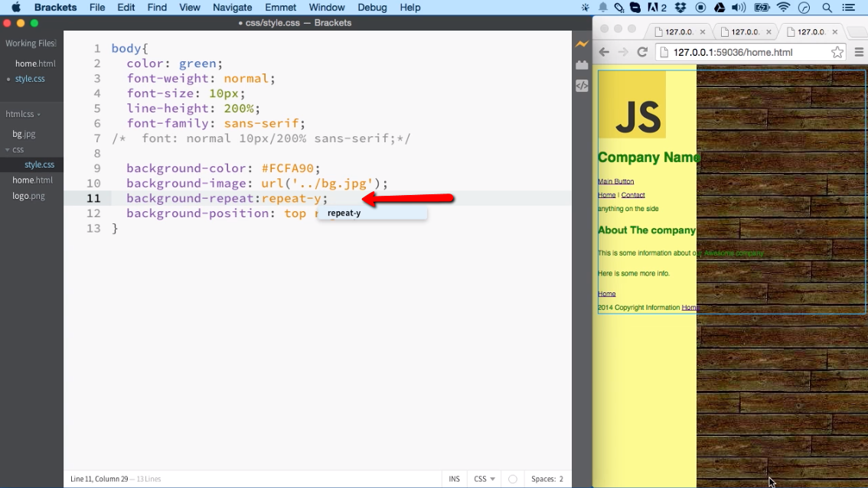Click #FCFA90 color value on line 9
The height and width of the screenshot is (488, 868).
[x=287, y=168]
